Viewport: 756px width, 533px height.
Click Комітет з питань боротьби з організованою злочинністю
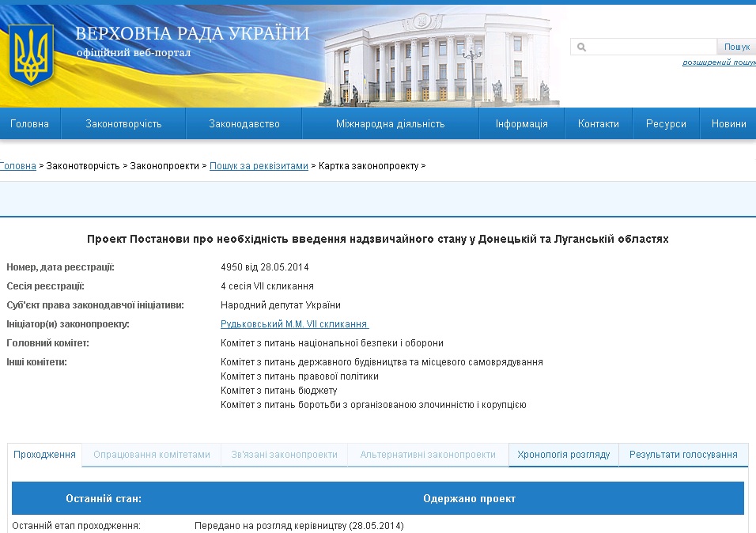coord(373,405)
